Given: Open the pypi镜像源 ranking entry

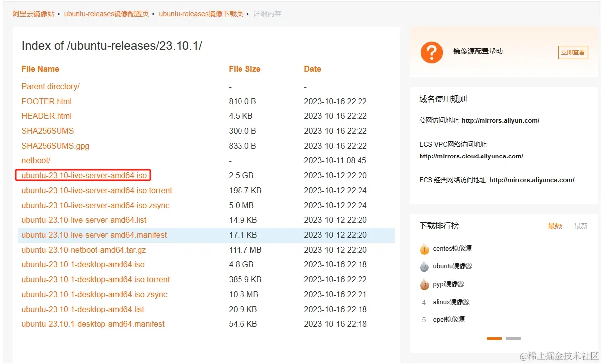Looking at the screenshot, I should [x=449, y=284].
